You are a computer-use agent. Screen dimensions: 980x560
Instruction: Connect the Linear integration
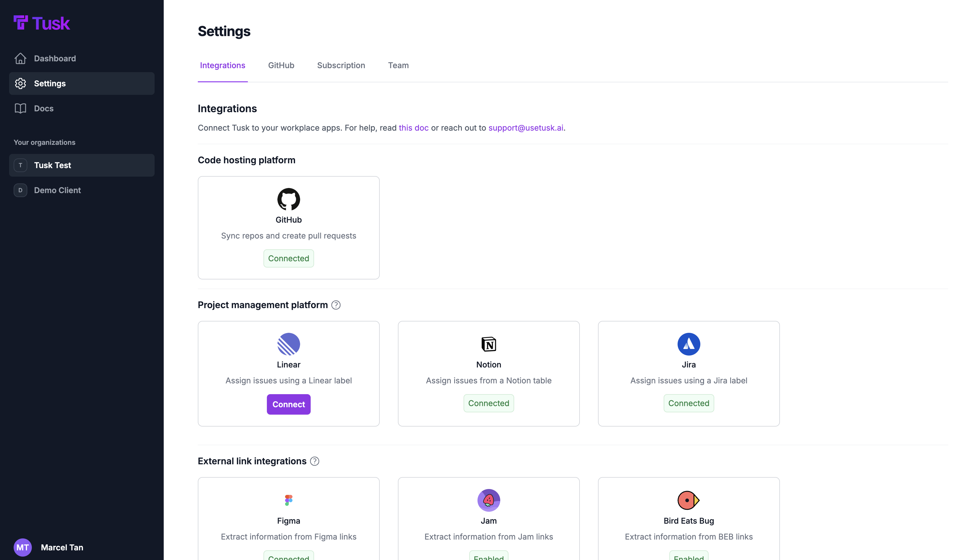click(289, 404)
